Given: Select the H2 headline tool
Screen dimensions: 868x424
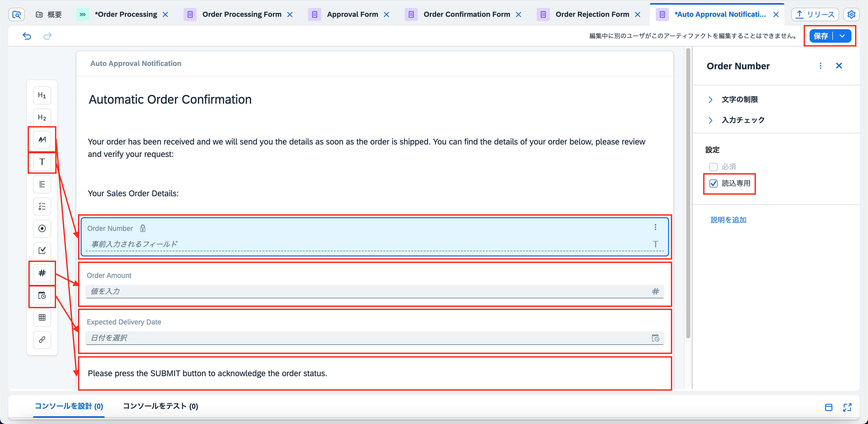Looking at the screenshot, I should click(42, 117).
